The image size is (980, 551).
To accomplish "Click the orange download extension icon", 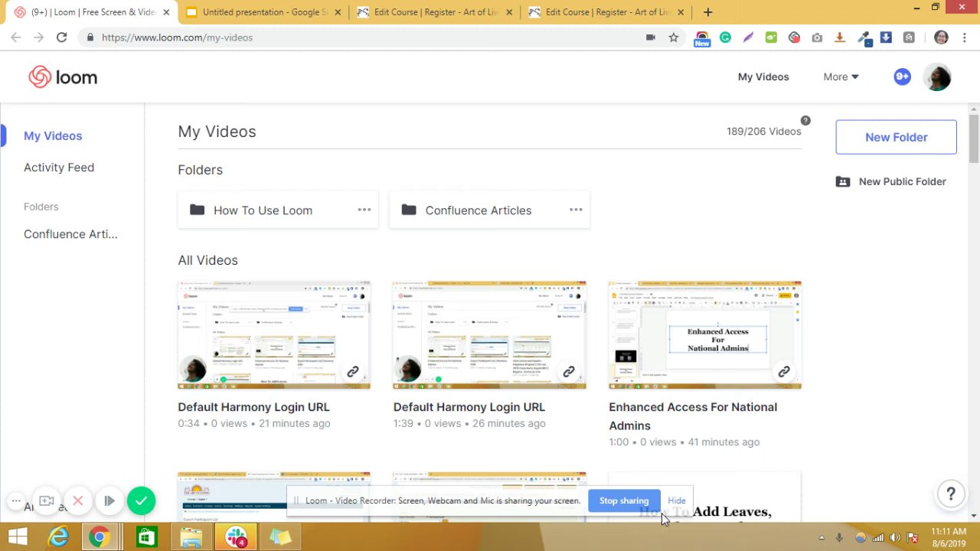I will click(x=840, y=37).
